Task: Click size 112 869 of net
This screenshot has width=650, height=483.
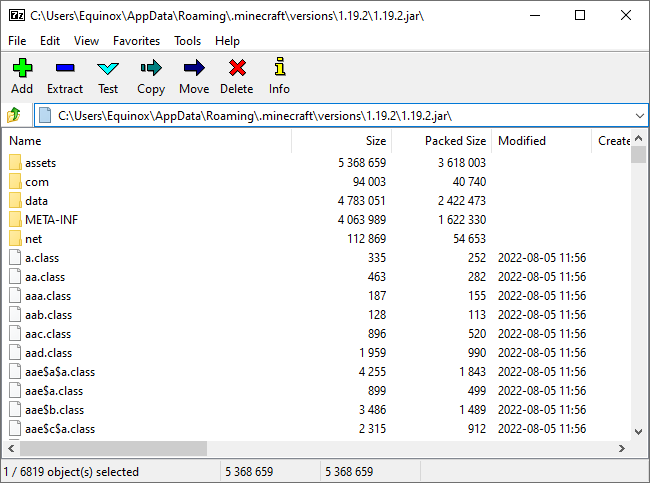Action: pyautogui.click(x=366, y=239)
